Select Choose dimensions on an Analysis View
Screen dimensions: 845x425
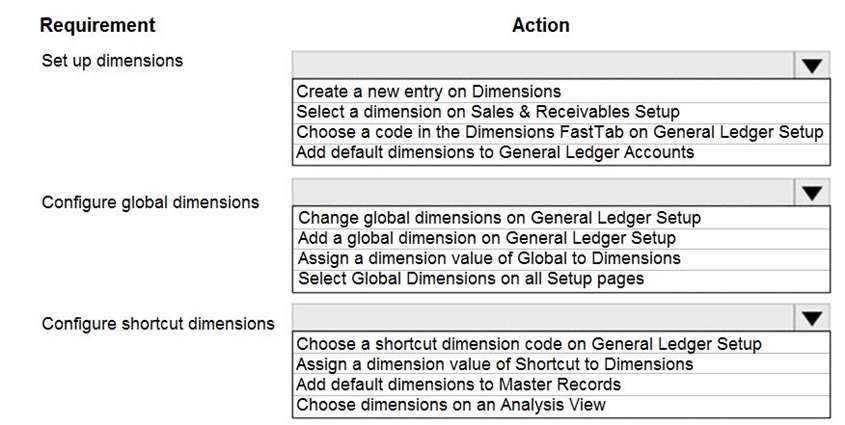click(x=561, y=405)
